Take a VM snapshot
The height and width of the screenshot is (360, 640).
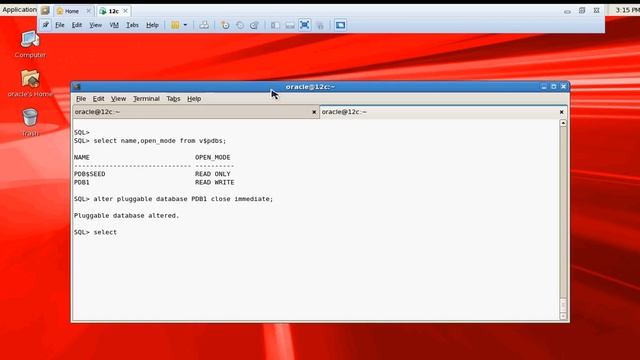coord(225,25)
